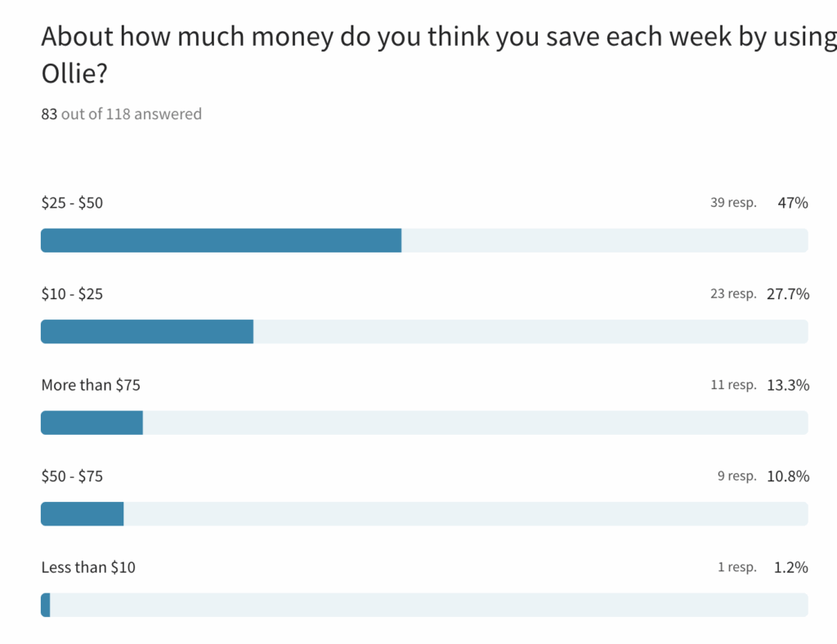The width and height of the screenshot is (837, 644).
Task: Select the 'More than $75' answer label
Action: coord(85,385)
